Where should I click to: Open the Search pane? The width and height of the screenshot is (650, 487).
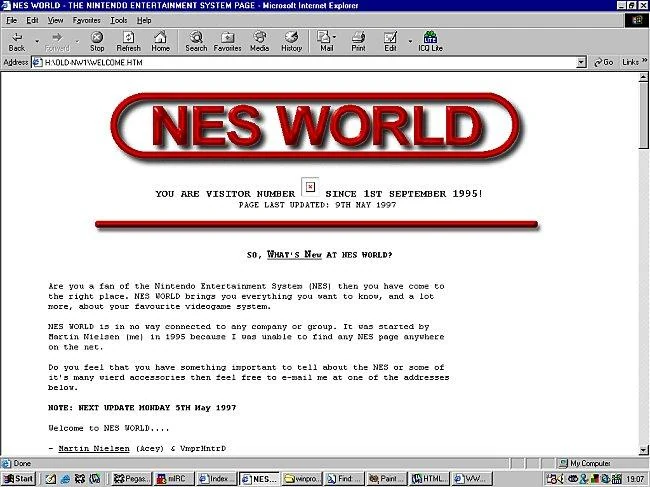tap(196, 41)
